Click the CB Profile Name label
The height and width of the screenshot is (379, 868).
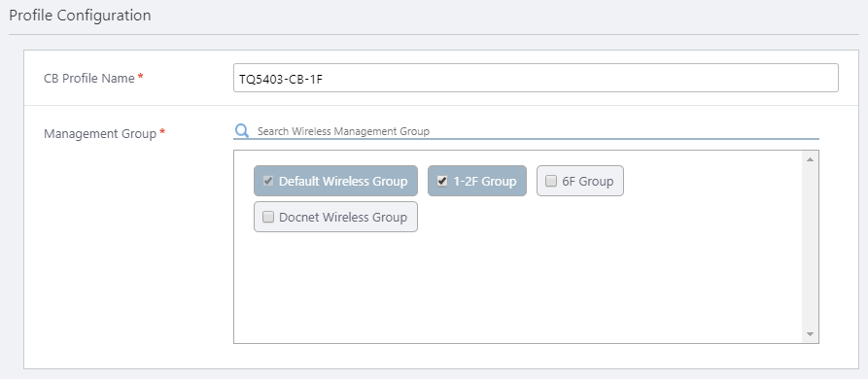click(x=89, y=79)
